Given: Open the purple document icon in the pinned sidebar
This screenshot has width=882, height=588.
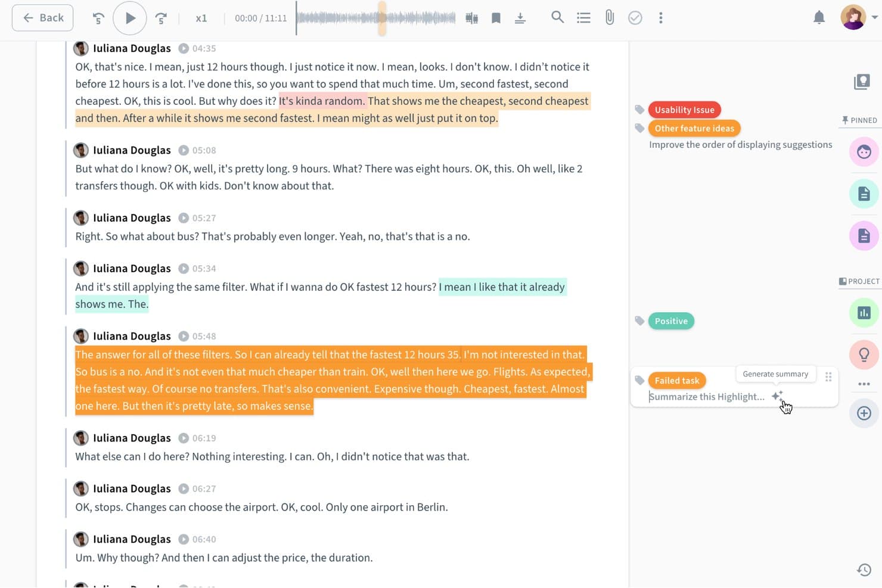Looking at the screenshot, I should click(864, 236).
